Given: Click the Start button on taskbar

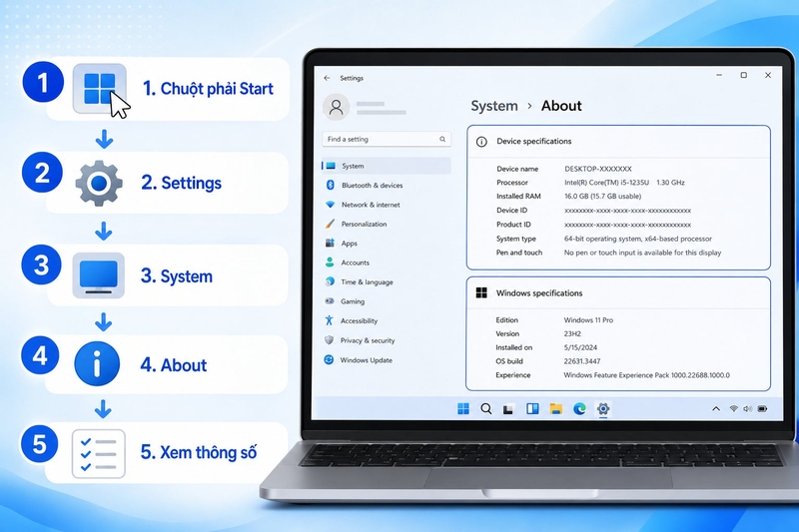Looking at the screenshot, I should [463, 409].
